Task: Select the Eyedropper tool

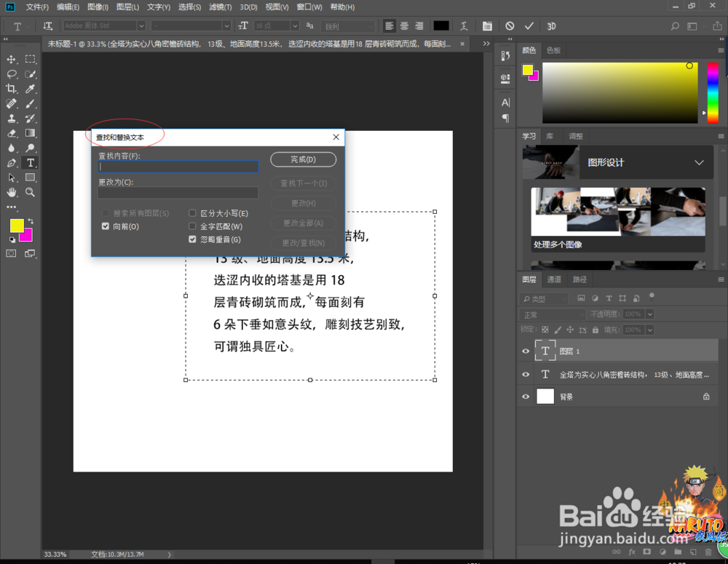Action: click(x=30, y=89)
